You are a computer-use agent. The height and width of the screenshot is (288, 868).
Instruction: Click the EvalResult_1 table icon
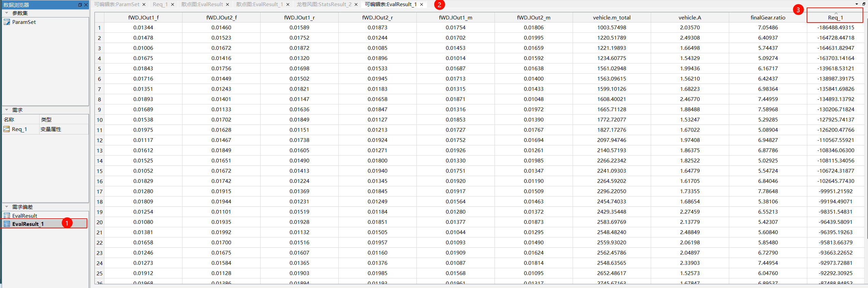tap(7, 224)
